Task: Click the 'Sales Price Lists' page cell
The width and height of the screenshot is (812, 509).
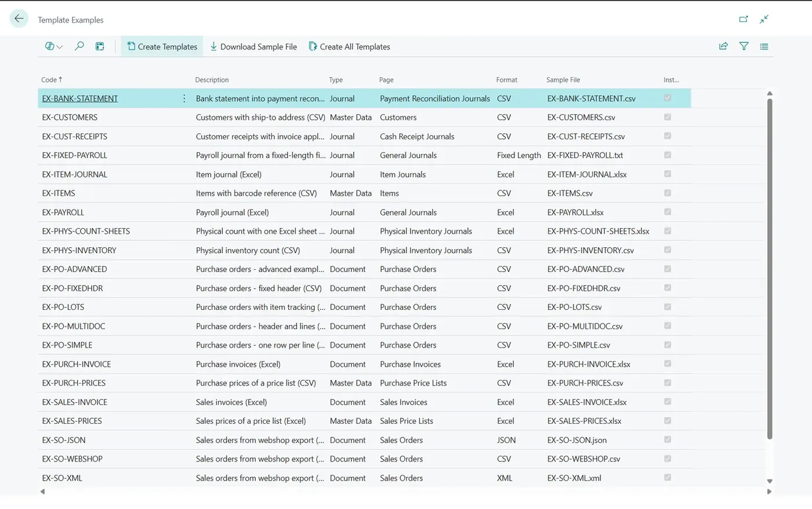Action: 406,421
